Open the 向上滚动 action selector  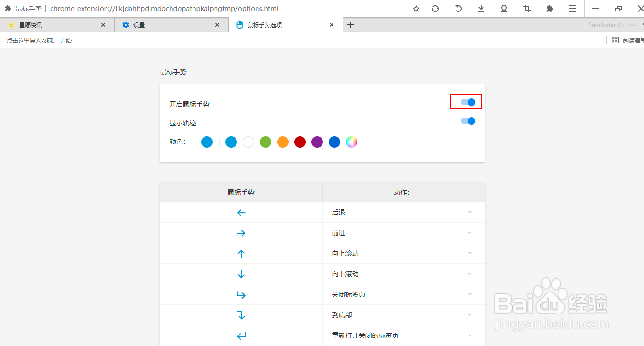pos(469,253)
